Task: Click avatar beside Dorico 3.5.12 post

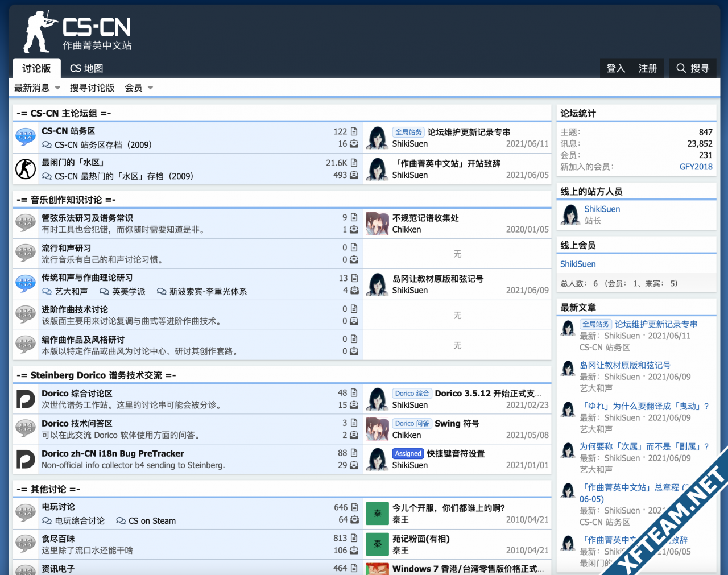Action: 377,399
